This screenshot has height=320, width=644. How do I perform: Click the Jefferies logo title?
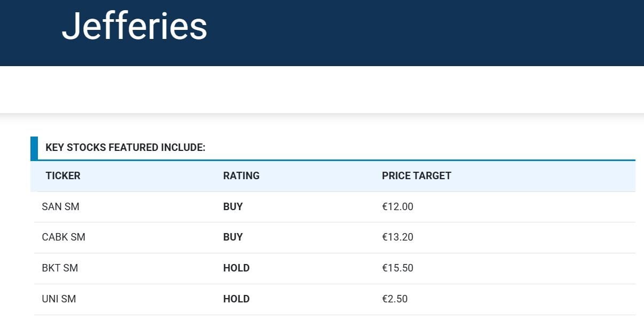pos(134,26)
